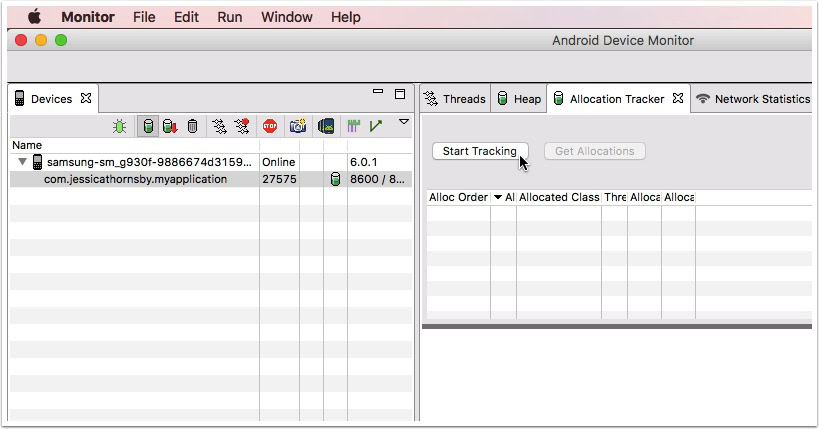
Task: Switch to the Network Statistics tab
Action: [753, 99]
